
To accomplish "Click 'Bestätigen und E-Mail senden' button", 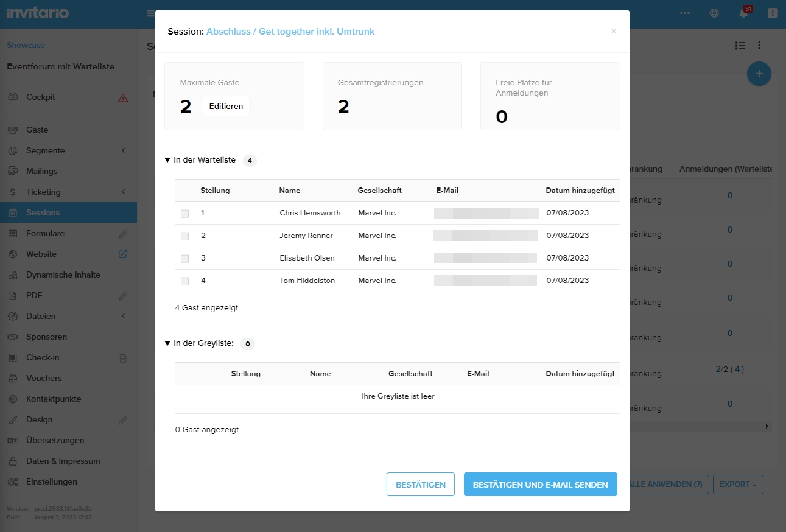I will tap(540, 485).
